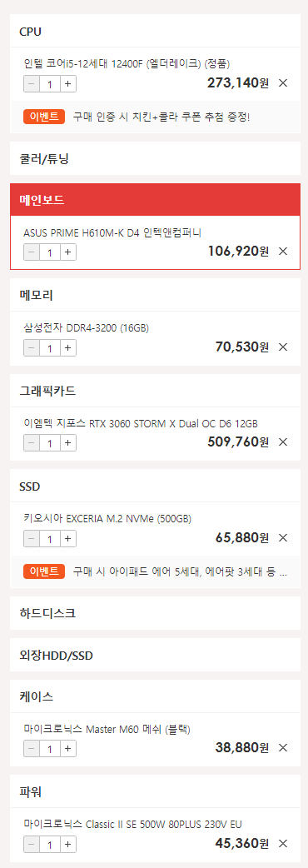Open the 하드디스크 category
The height and width of the screenshot is (868, 308).
155,613
